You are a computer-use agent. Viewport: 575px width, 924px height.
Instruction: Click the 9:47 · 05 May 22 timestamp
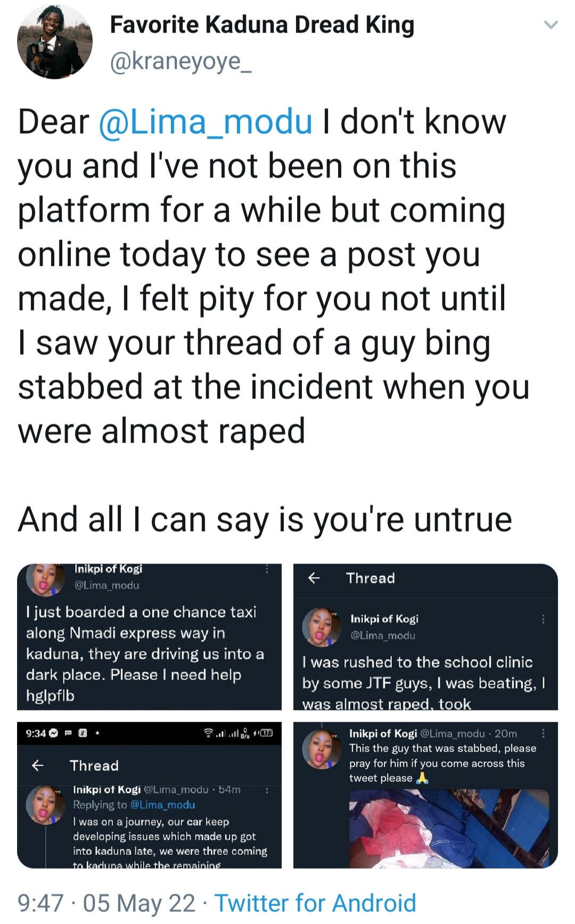click(106, 903)
